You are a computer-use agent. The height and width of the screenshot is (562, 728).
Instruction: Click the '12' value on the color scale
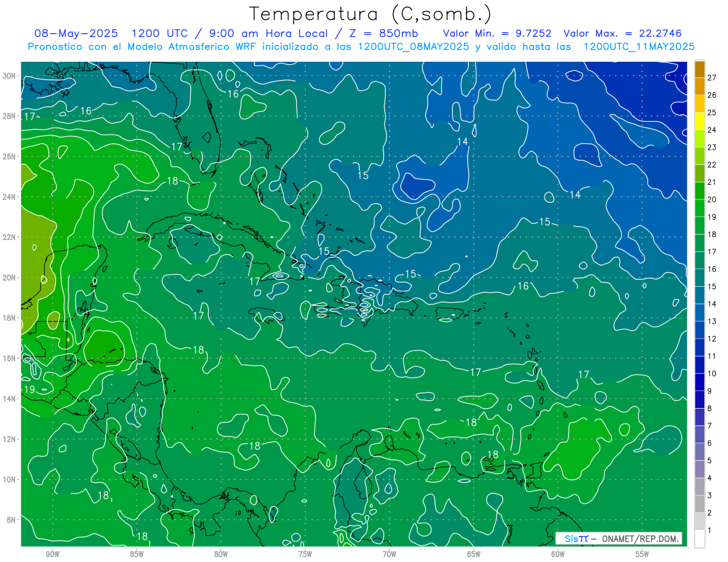pos(712,339)
